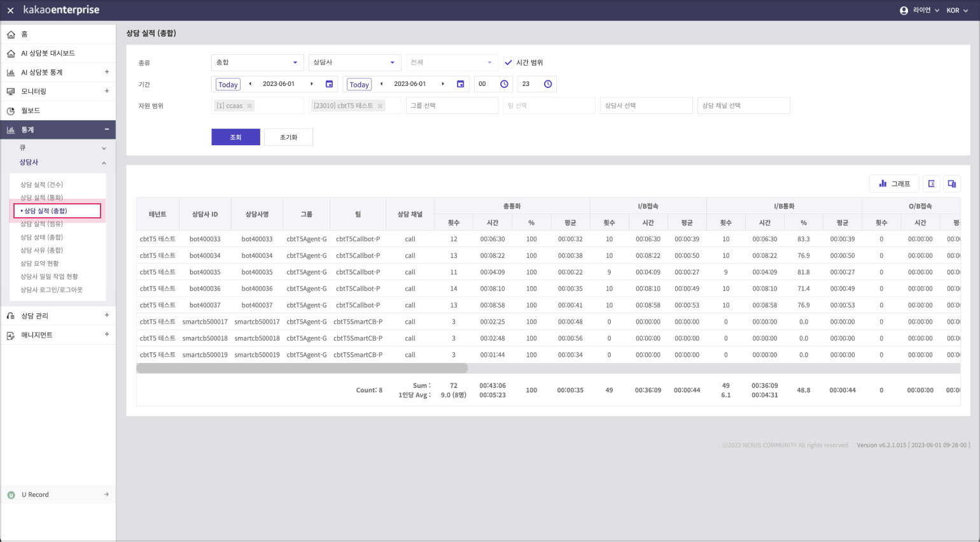Click the clock icon for end hour 23
Screen dimensions: 980x542
(548, 84)
